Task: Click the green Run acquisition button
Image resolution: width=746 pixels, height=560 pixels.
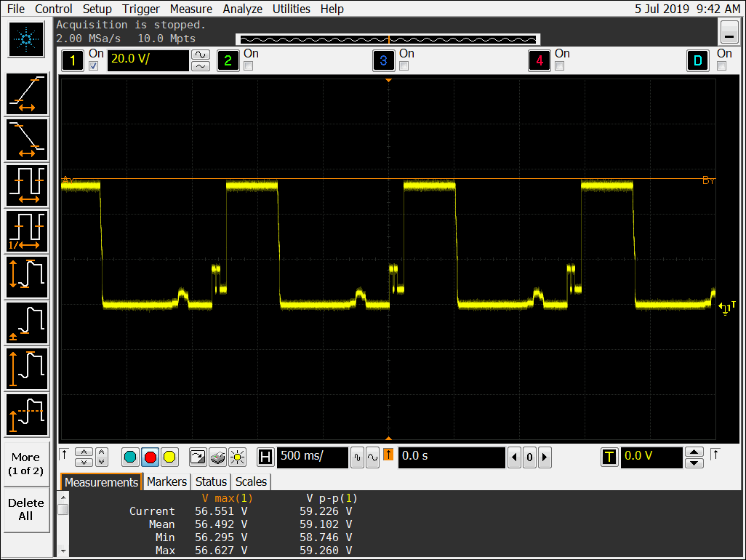Action: tap(130, 457)
